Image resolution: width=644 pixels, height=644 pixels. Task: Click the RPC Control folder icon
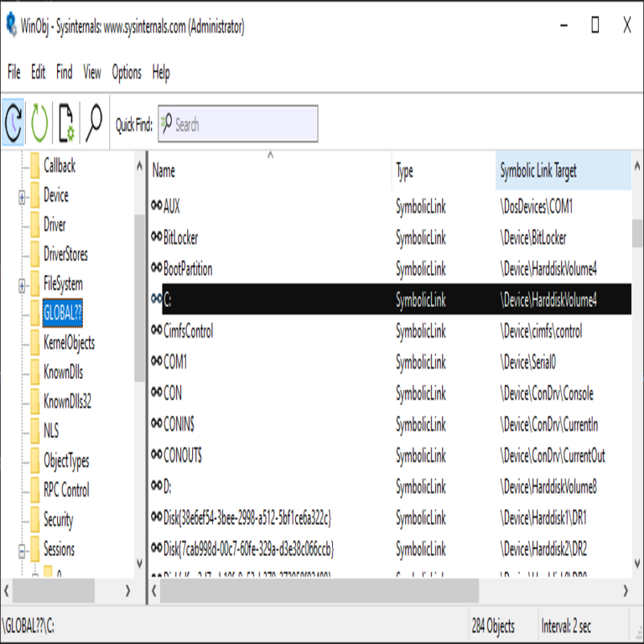pyautogui.click(x=35, y=490)
